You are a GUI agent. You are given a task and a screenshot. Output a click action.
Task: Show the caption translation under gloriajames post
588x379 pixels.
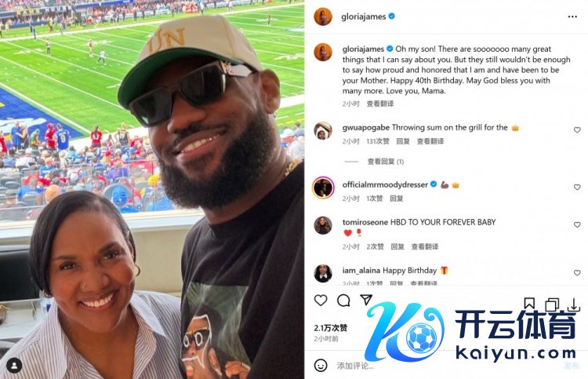click(380, 104)
